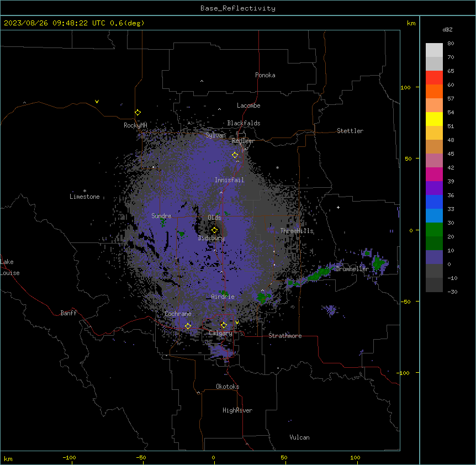Image resolution: width=476 pixels, height=465 pixels.
Task: Pick the light gray 70–80 dBZ legend swatch
Action: click(x=434, y=50)
